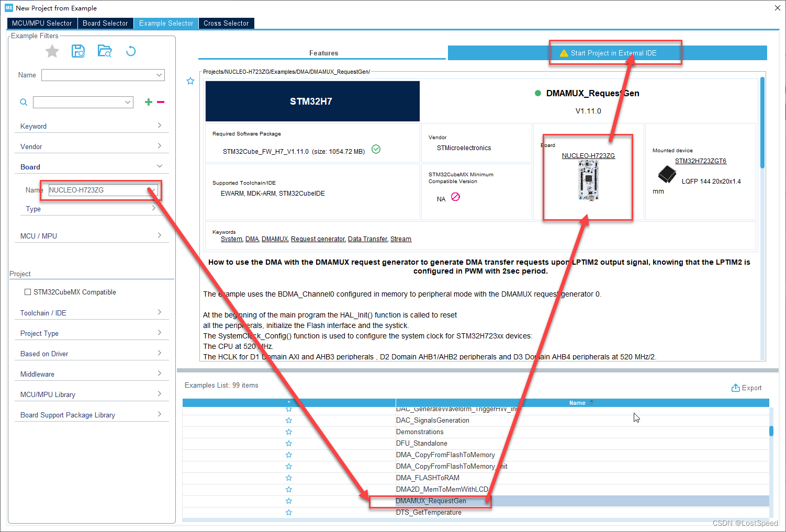Mark DMAMUX_RequestGen project as favorite
786x532 pixels.
tap(190, 81)
